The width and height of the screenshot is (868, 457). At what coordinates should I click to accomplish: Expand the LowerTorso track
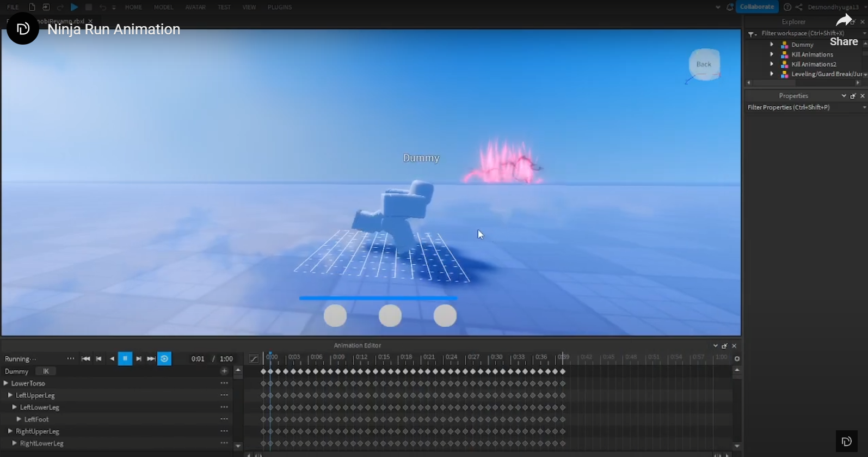6,383
